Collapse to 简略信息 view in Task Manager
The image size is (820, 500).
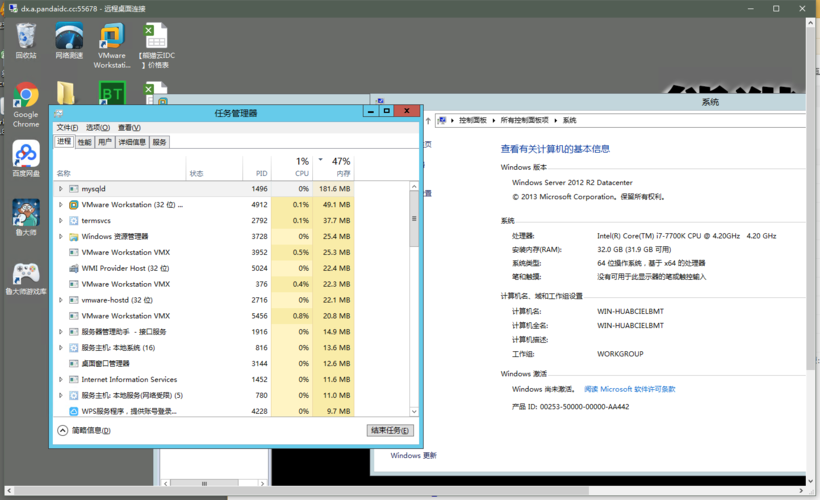[84, 430]
